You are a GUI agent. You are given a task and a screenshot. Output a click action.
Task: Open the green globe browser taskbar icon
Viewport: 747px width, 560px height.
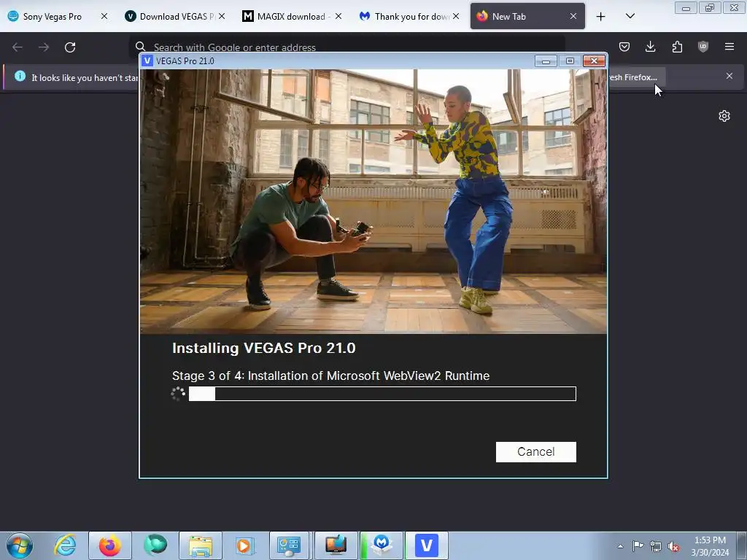point(155,545)
